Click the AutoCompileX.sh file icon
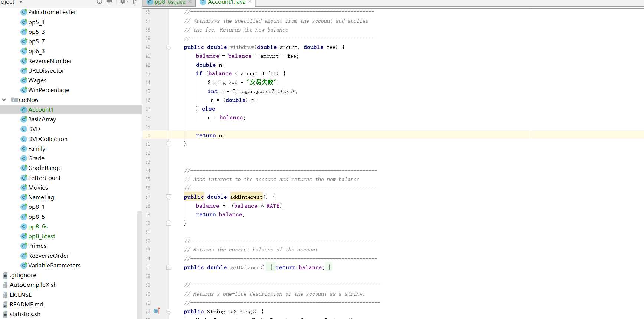The height and width of the screenshot is (319, 644). [x=5, y=285]
